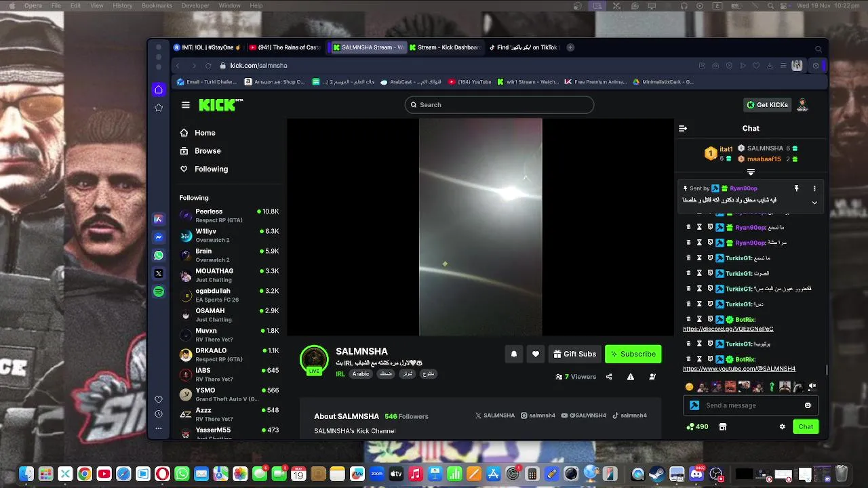Open MOUATHAG channel in Following list
Screen dimensions: 868x488
[229, 275]
